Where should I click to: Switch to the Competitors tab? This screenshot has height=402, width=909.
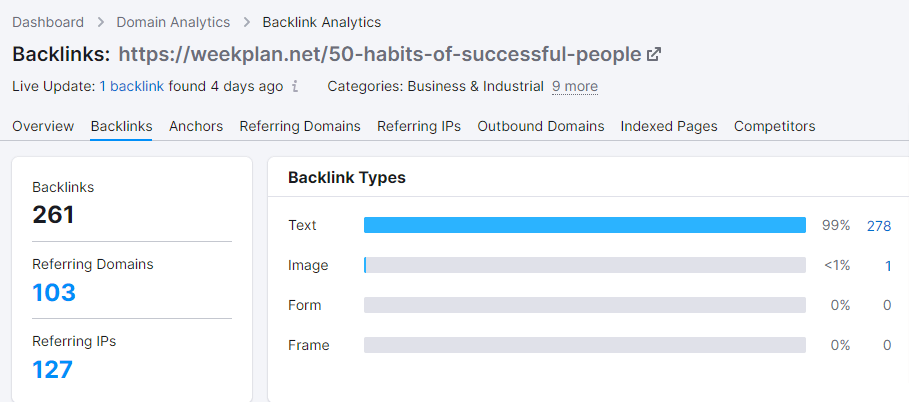pyautogui.click(x=774, y=126)
